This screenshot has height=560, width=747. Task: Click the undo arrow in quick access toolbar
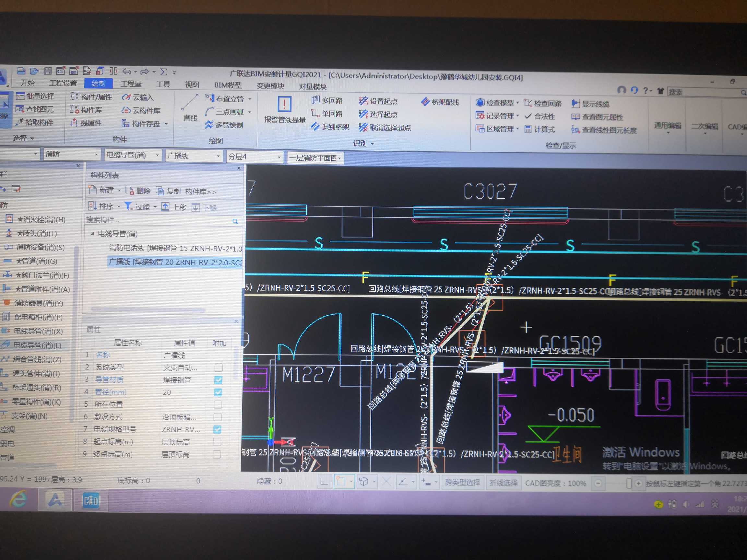tap(126, 71)
